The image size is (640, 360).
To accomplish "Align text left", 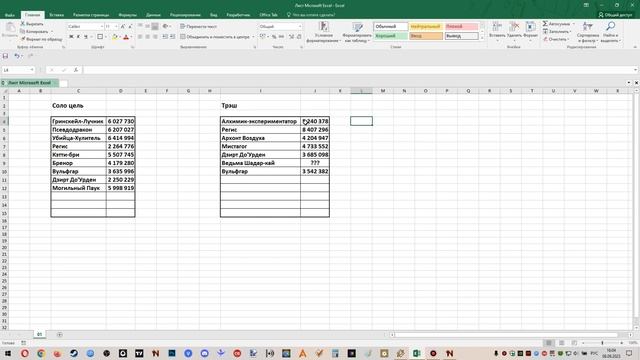I will pyautogui.click(x=140, y=37).
